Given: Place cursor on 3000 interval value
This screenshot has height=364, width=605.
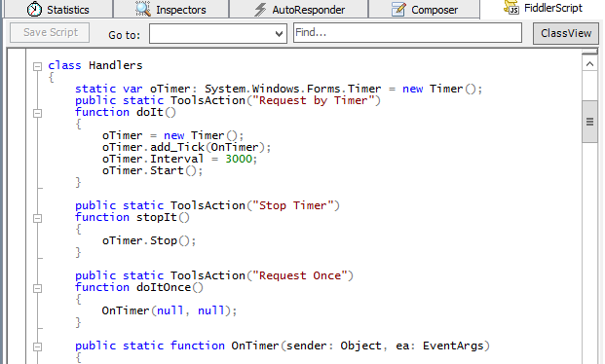Looking at the screenshot, I should [x=239, y=159].
